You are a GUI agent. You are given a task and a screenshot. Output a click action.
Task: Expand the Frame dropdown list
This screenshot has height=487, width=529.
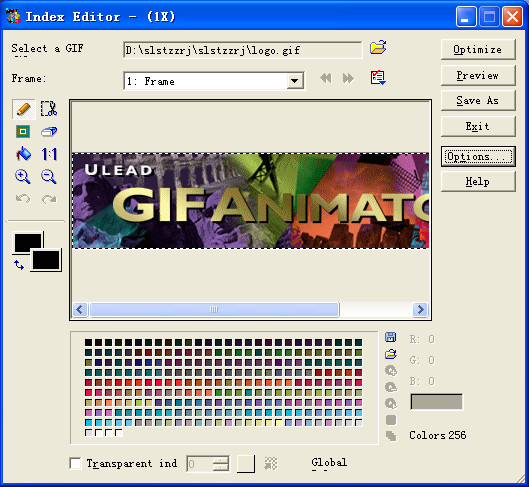(x=295, y=81)
